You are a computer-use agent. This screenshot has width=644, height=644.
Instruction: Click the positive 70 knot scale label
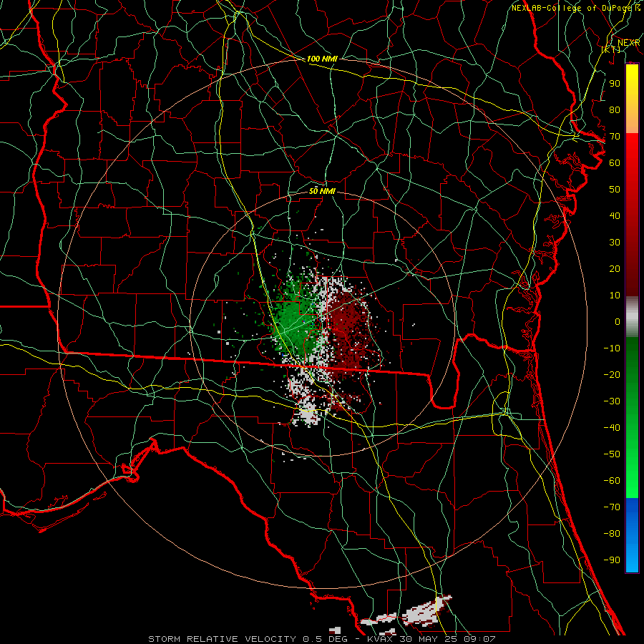click(615, 137)
